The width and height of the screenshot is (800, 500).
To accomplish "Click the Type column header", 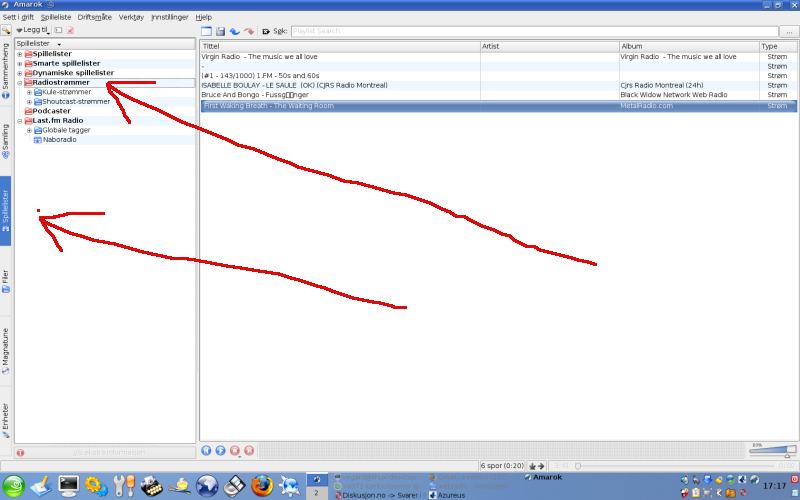I will [x=778, y=46].
